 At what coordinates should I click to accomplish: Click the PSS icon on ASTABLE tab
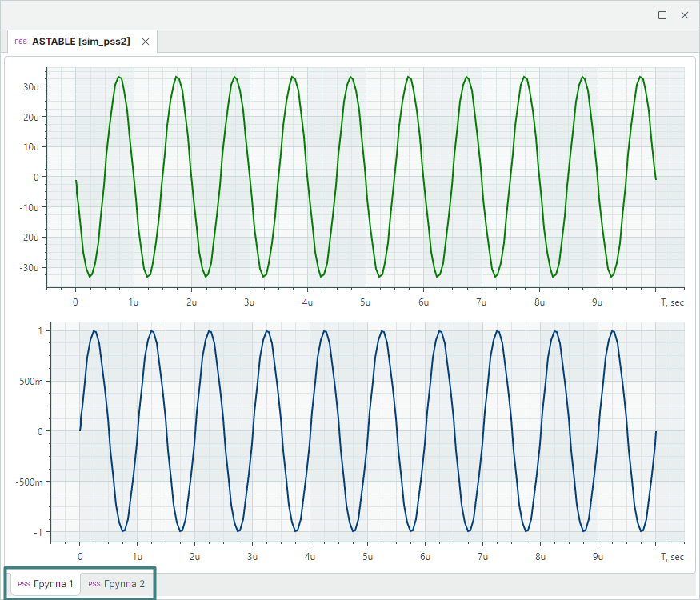(21, 42)
